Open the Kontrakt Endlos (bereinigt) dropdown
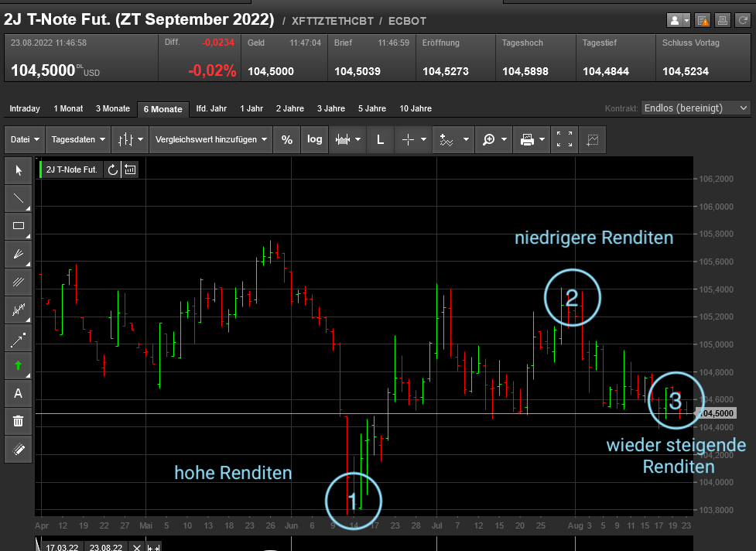 (696, 108)
